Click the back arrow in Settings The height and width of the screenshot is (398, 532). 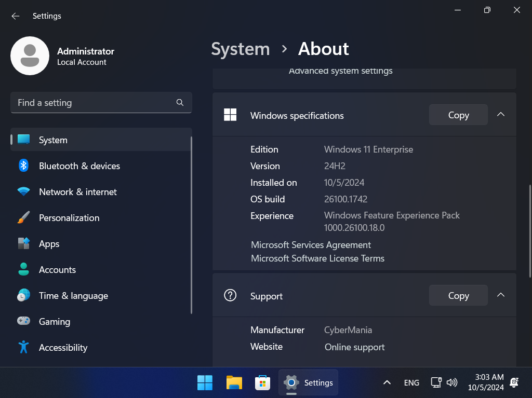coord(16,16)
